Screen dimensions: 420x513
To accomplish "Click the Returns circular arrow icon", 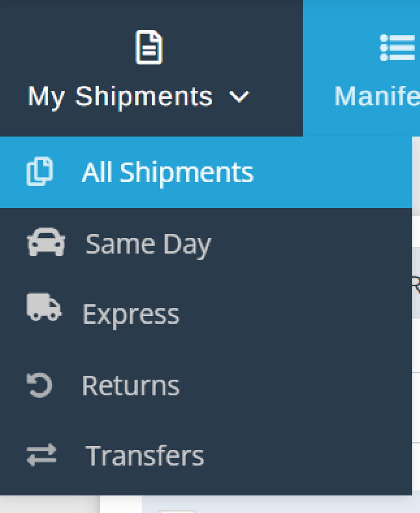I will point(39,385).
